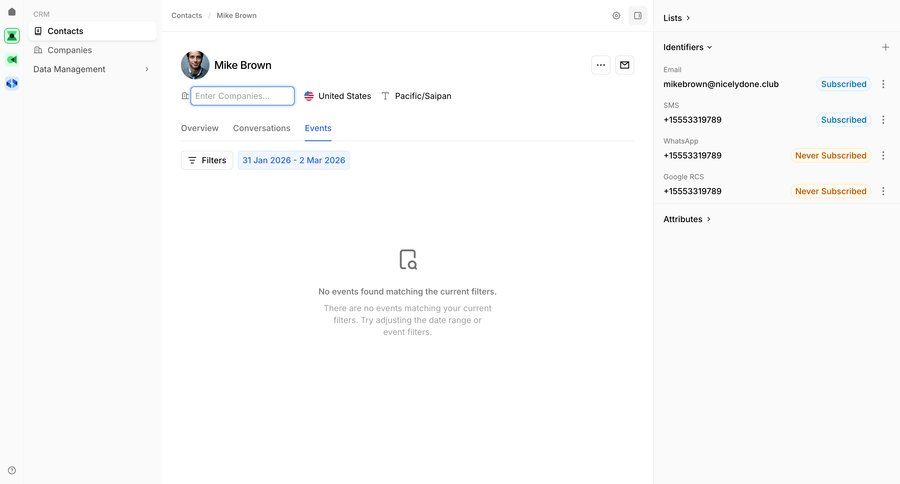
Task: Click the Companies building icon in sidebar
Action: 38,50
